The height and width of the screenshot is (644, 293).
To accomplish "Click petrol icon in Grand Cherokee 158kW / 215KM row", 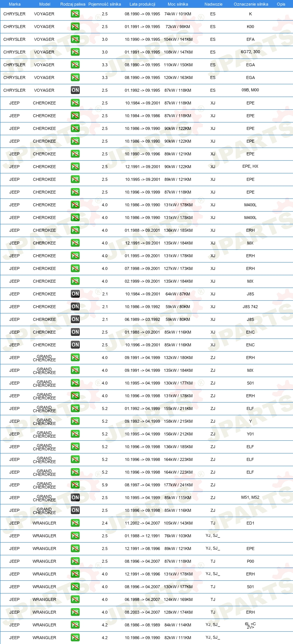I will coord(75,421).
